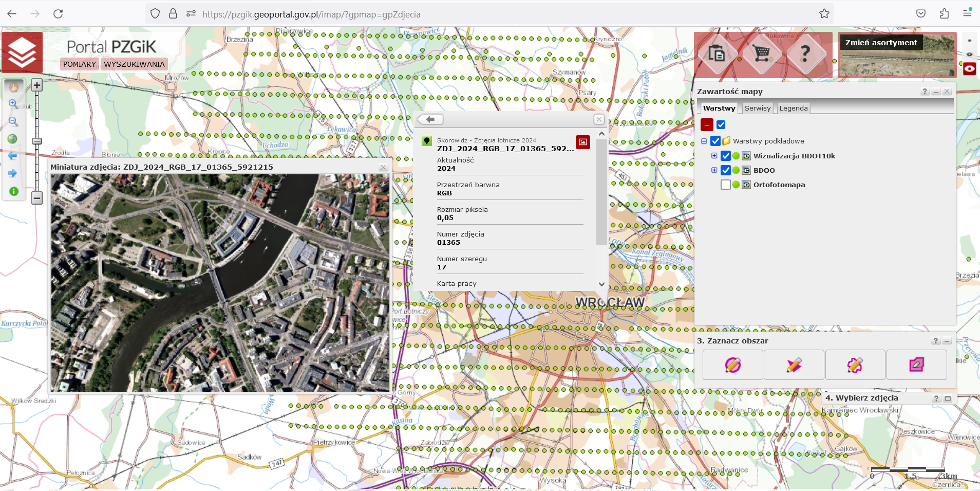Select the zoom-in magnifier tool
Screen dimensions: 980x491
coord(13,104)
